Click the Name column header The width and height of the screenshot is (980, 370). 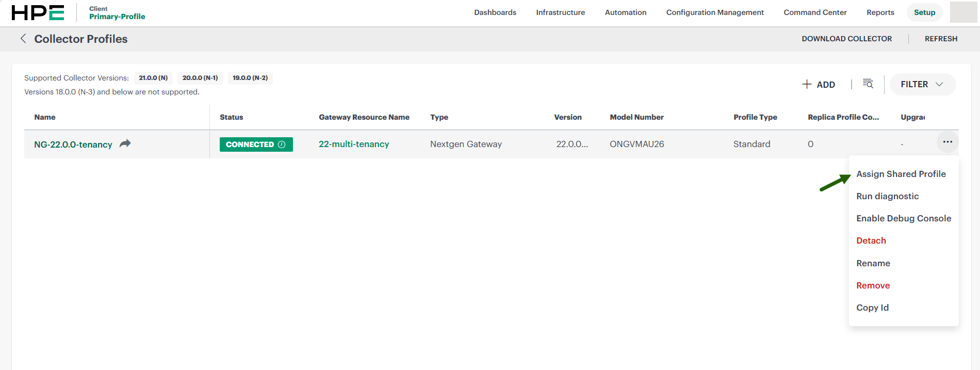point(45,117)
